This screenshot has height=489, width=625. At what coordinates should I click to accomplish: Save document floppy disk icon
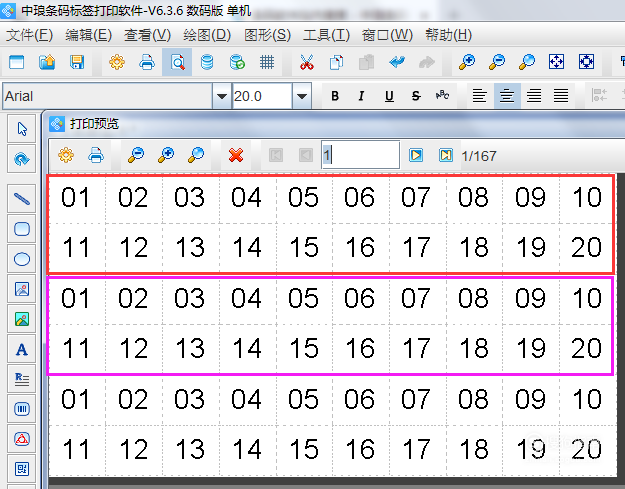77,62
